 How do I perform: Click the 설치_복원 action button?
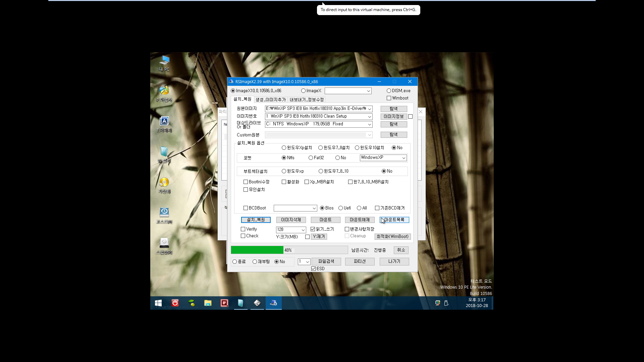[x=256, y=220]
